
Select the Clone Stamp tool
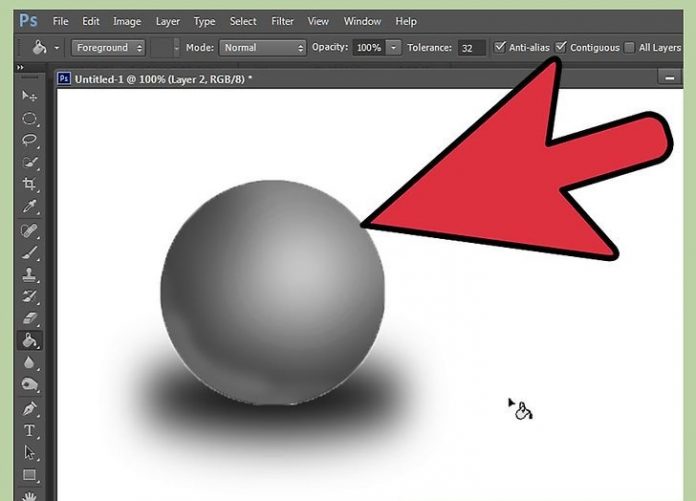coord(30,274)
